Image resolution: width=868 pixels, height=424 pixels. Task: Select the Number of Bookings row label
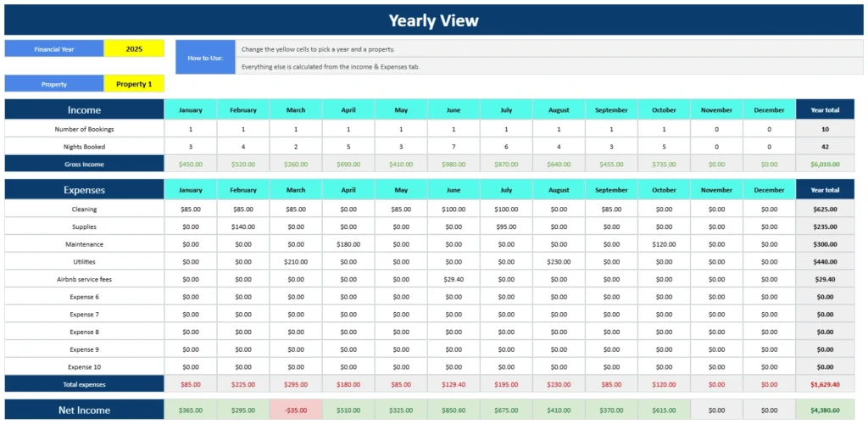coord(84,129)
